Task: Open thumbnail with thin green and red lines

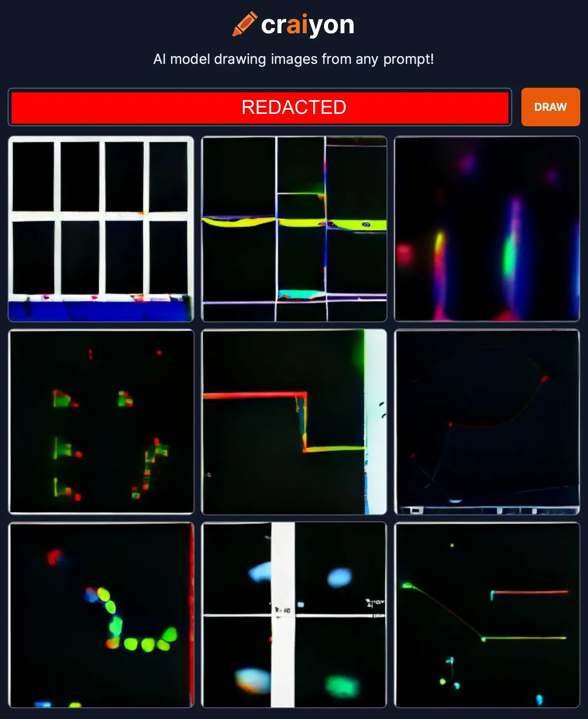Action: pos(487,615)
